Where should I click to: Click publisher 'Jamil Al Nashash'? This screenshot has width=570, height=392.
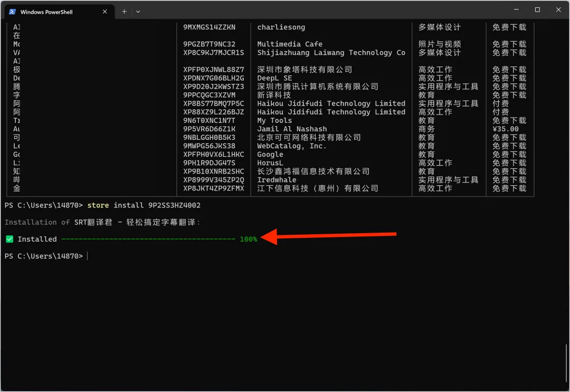(292, 129)
